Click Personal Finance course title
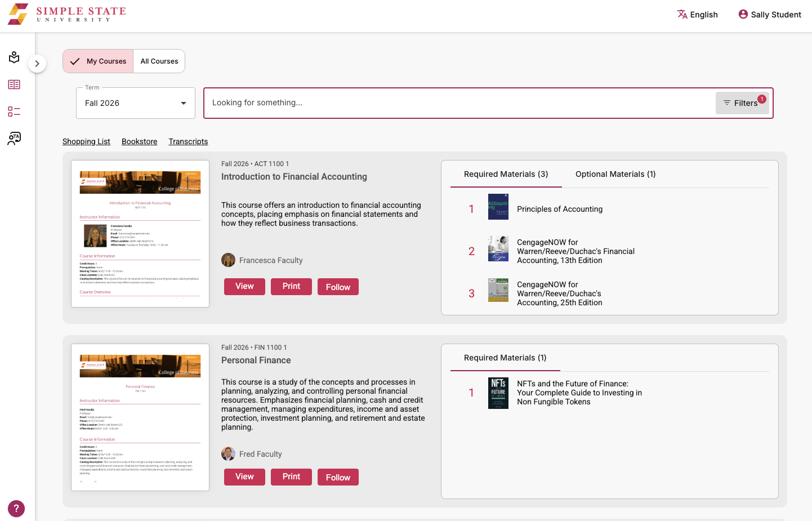The height and width of the screenshot is (521, 812). [x=256, y=360]
